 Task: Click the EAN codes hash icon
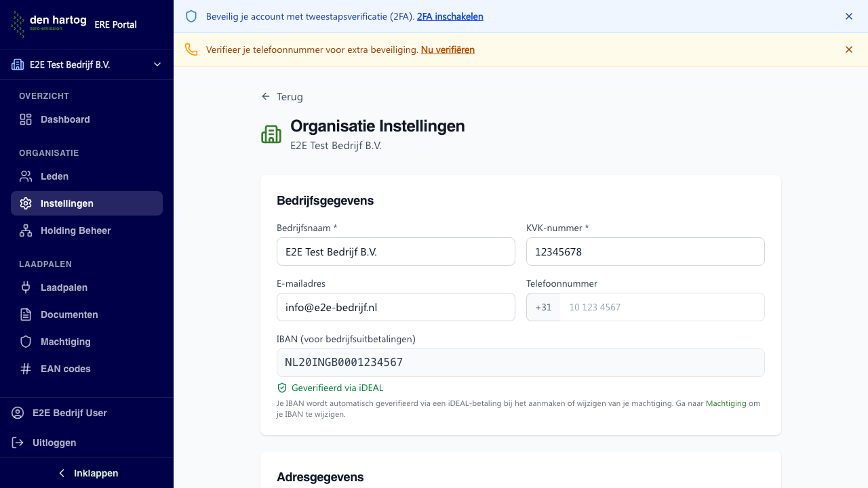coord(26,369)
